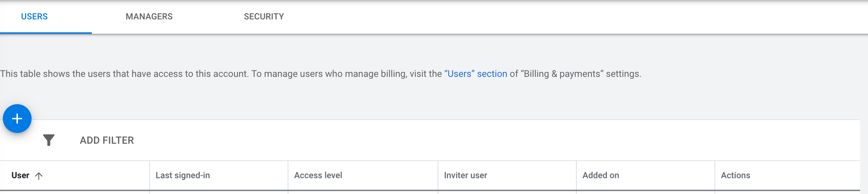The image size is (868, 194).
Task: Click the ADD FILTER label
Action: pyautogui.click(x=107, y=140)
